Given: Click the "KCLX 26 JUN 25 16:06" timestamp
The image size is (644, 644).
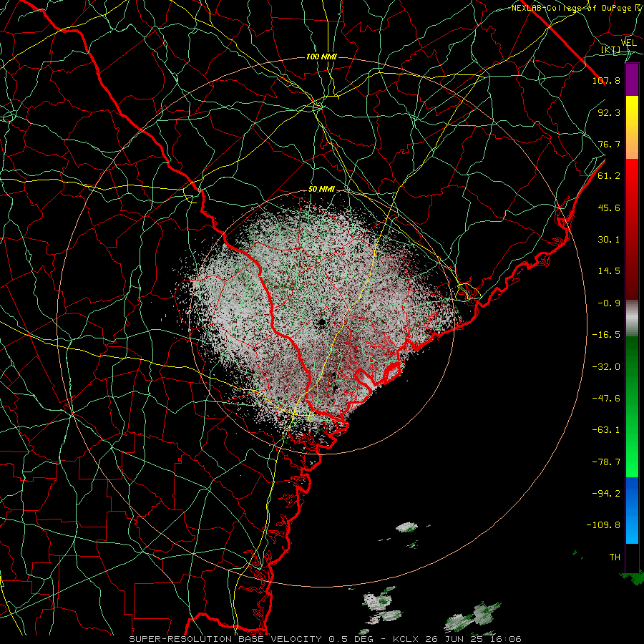Looking at the screenshot, I should [x=457, y=639].
